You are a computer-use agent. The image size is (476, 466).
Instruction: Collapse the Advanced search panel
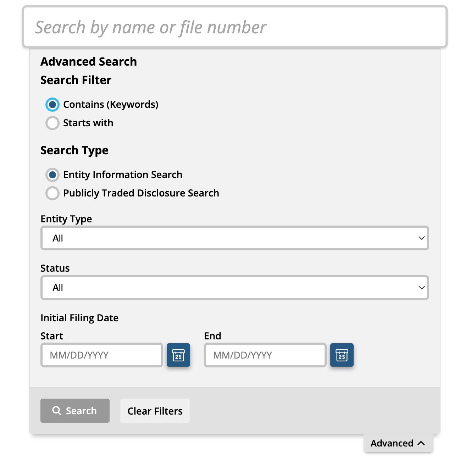(x=398, y=443)
